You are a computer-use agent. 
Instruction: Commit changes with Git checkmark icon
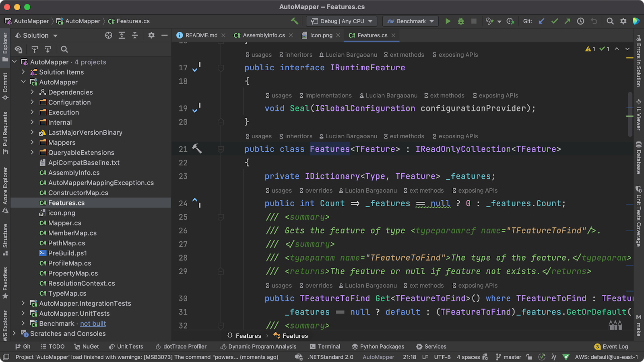555,21
